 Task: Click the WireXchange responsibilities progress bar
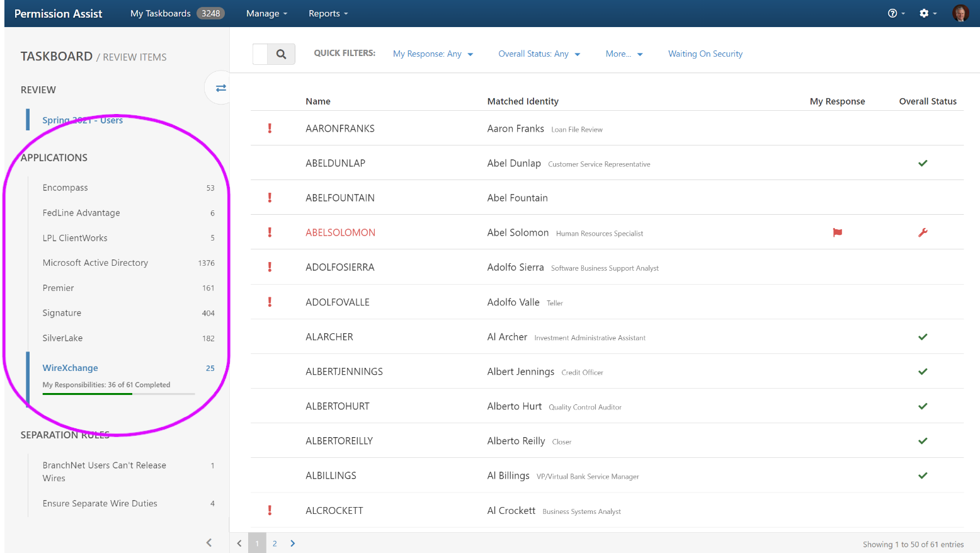pyautogui.click(x=118, y=394)
